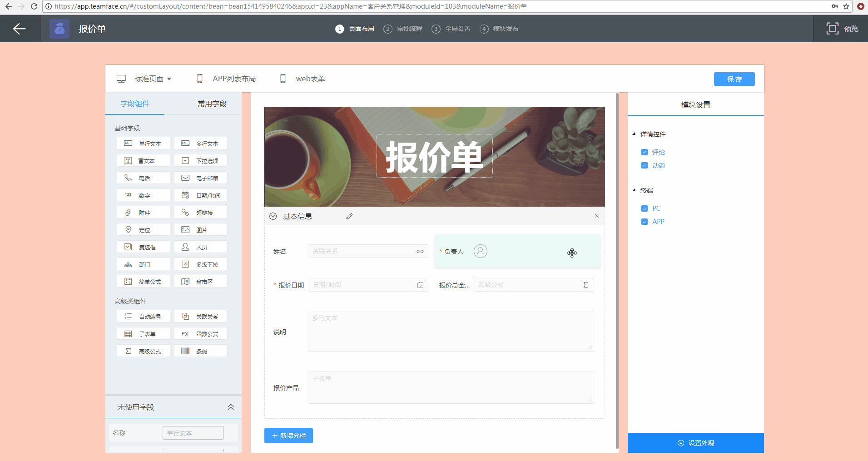868x461 pixels.
Task: Add a 省市区 field component
Action: point(201,282)
